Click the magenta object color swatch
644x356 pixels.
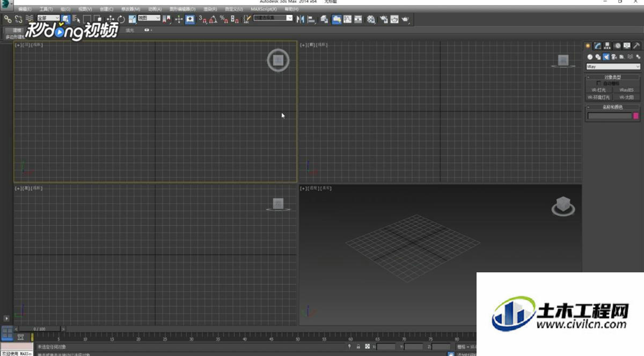point(636,116)
